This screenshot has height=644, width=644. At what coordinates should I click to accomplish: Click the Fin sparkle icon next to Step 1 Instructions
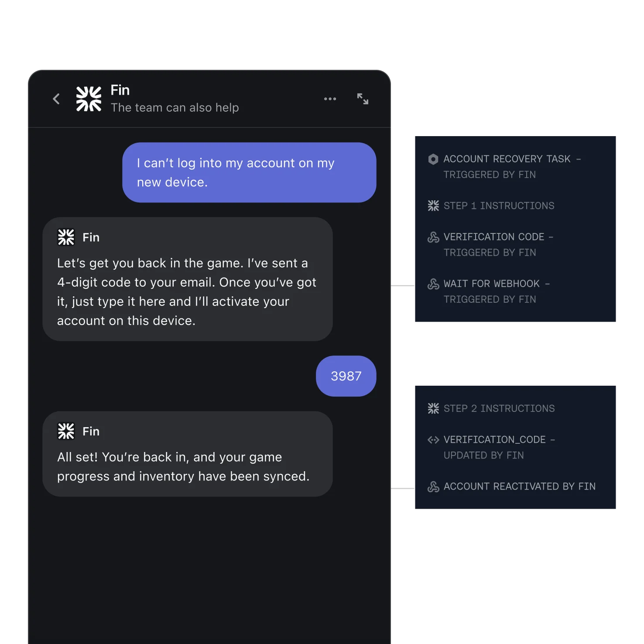433,206
